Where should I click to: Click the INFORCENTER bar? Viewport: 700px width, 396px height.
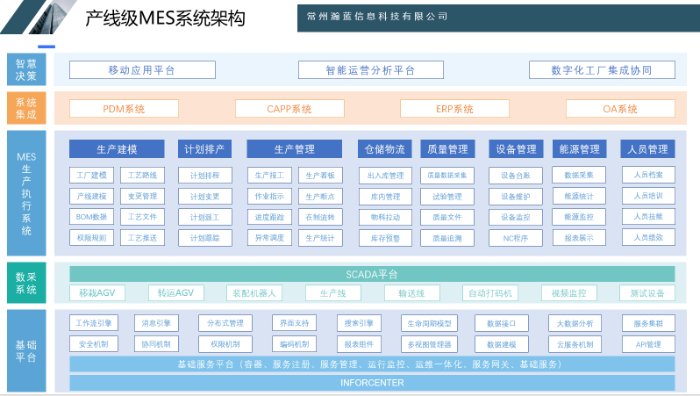click(x=372, y=383)
